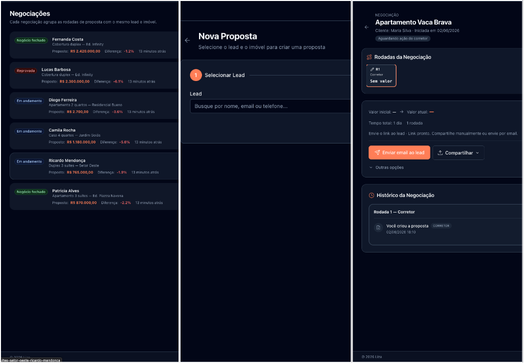Click the step 1 circle for Selecionar Lead
524x363 pixels.
pos(196,75)
